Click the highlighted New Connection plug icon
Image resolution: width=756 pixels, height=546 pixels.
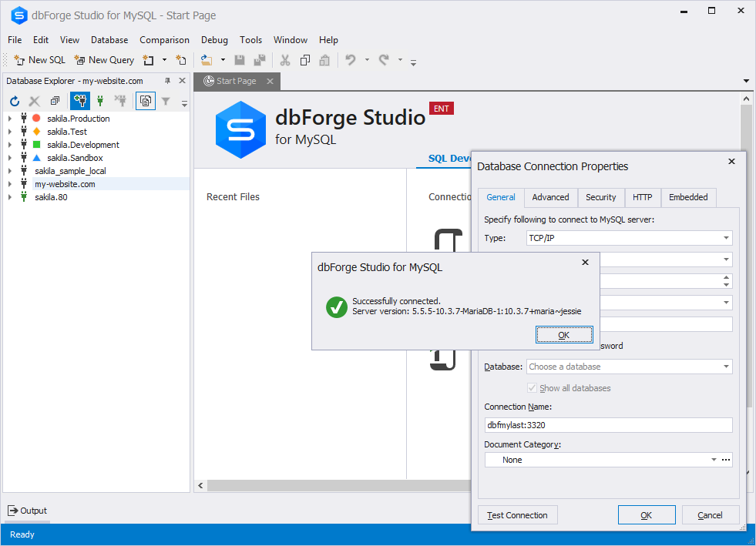point(80,101)
